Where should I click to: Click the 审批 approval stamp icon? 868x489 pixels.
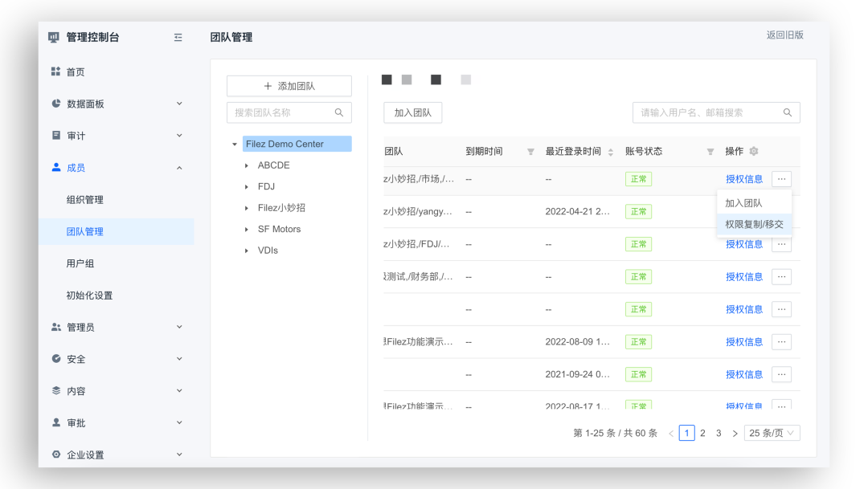tap(56, 422)
